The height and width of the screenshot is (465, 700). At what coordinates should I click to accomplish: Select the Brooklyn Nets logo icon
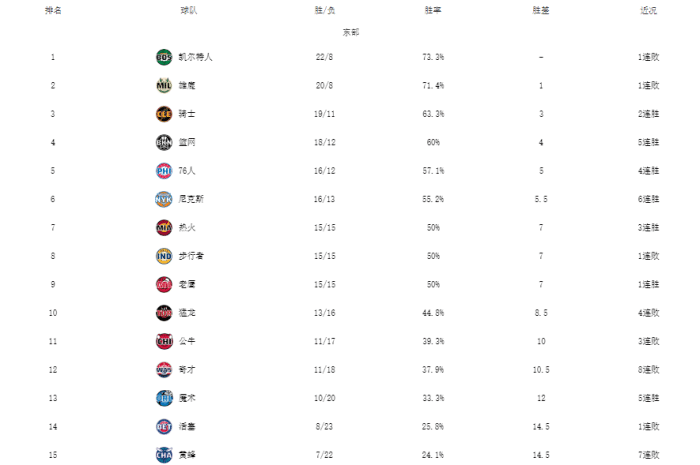(x=164, y=142)
